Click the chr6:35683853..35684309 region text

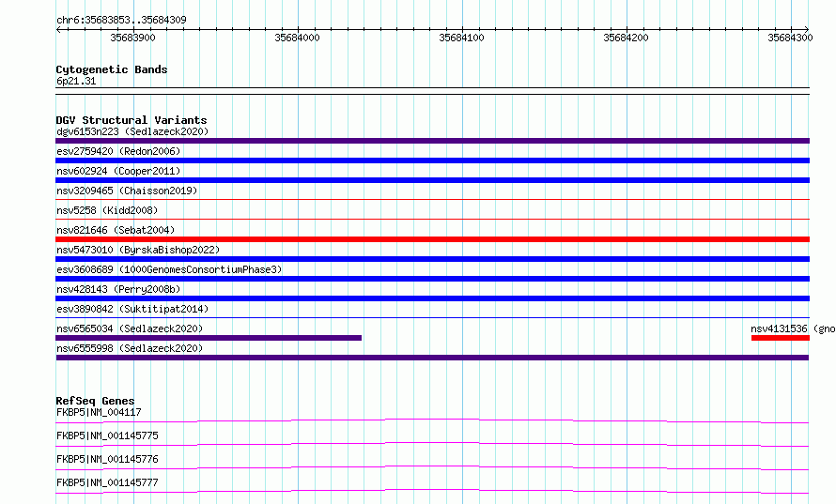click(x=121, y=20)
